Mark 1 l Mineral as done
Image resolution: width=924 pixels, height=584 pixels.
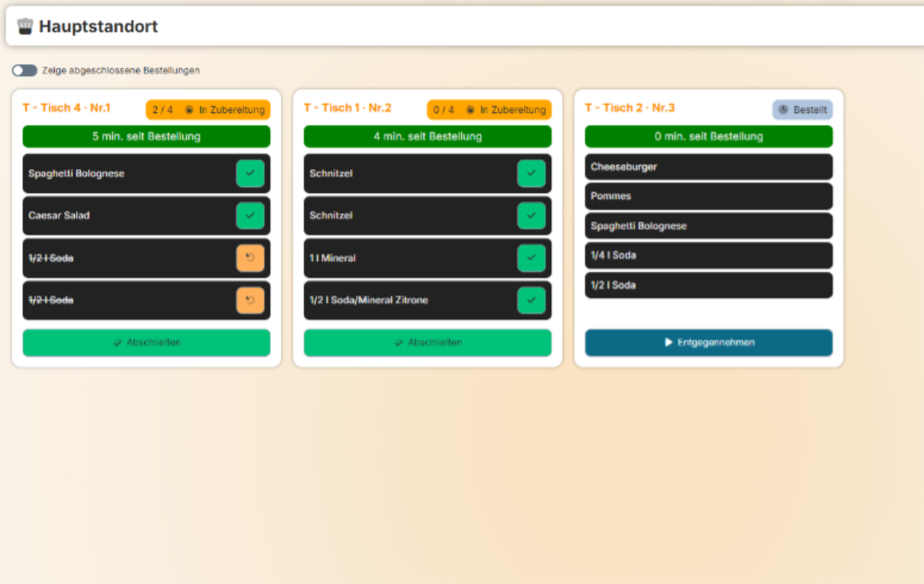pos(532,258)
